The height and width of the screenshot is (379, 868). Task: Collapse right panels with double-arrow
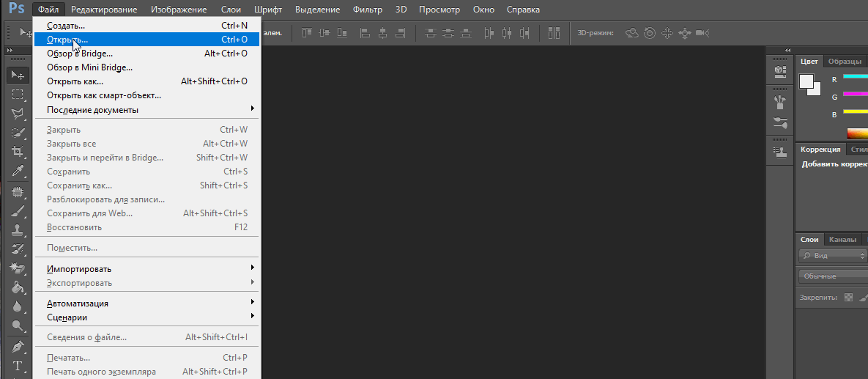[x=787, y=50]
